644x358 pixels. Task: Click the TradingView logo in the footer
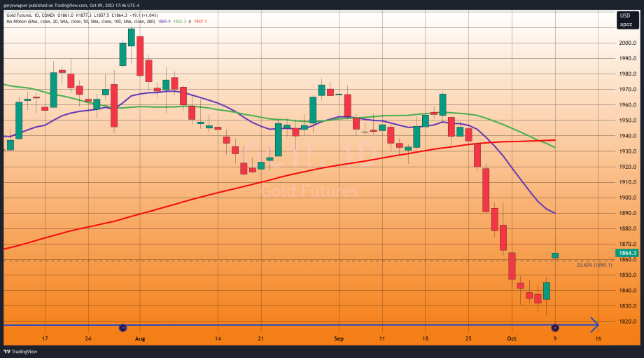(20, 352)
